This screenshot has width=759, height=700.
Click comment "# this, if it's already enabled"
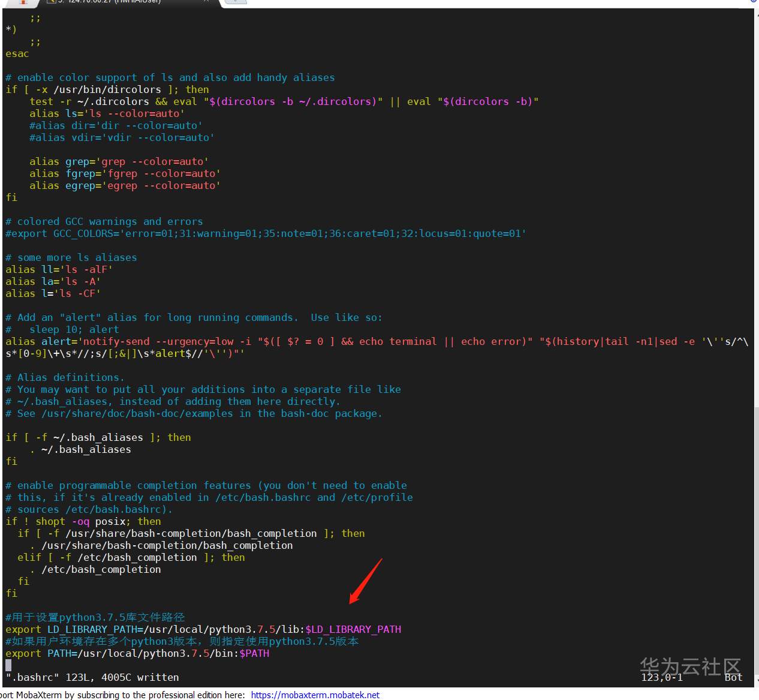(x=209, y=497)
